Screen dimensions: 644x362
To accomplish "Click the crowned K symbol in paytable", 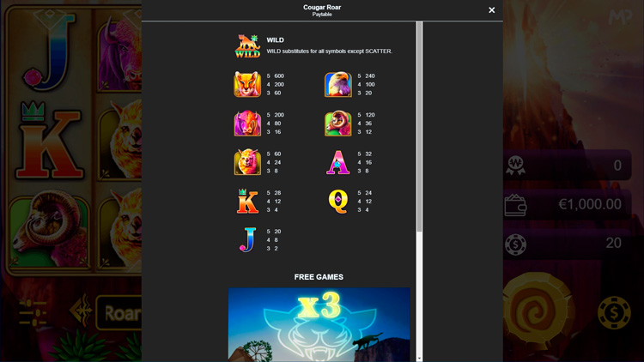I will pos(247,201).
